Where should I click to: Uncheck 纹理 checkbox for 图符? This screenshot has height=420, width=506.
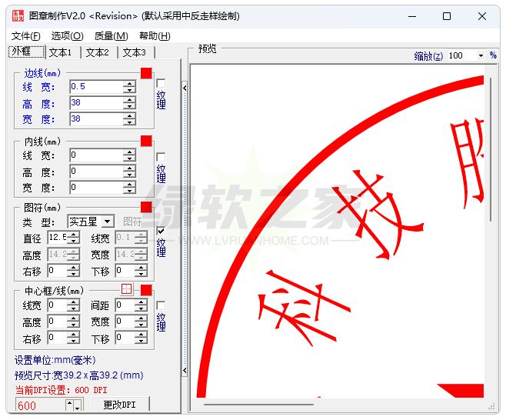[161, 231]
